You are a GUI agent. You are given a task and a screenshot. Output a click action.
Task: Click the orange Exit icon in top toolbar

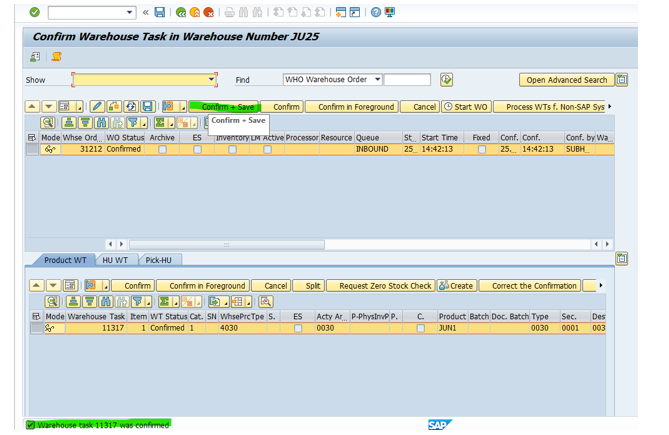pos(195,12)
